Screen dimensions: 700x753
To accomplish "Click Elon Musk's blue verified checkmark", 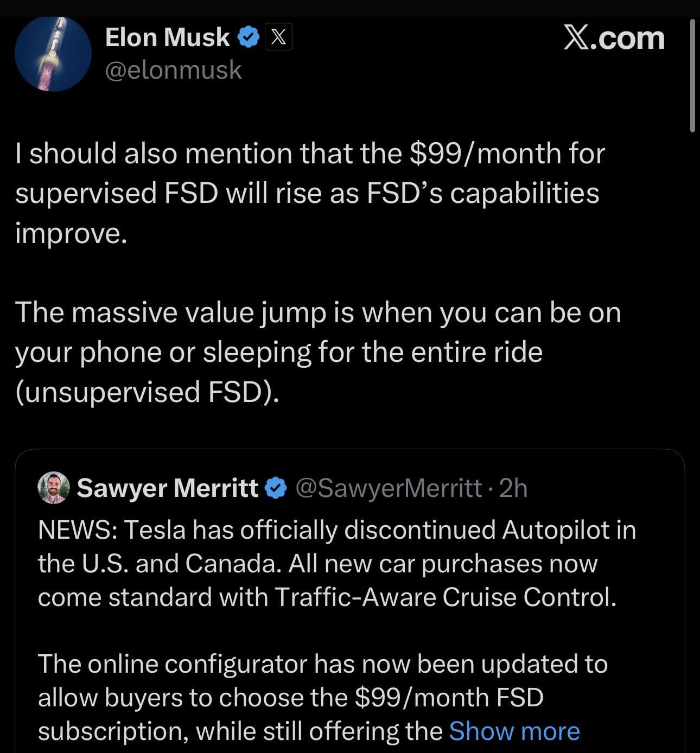I will [249, 37].
